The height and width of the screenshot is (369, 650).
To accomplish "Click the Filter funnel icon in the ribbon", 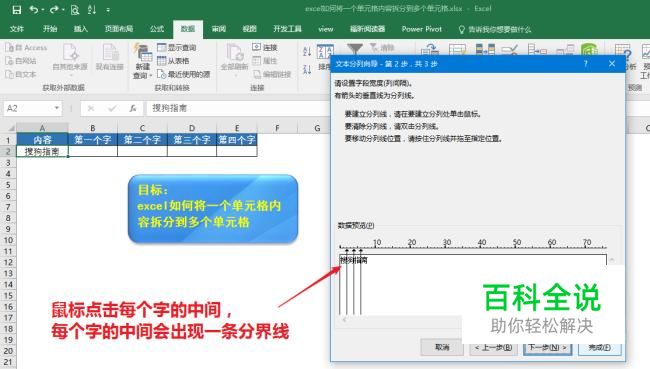I will 355,49.
